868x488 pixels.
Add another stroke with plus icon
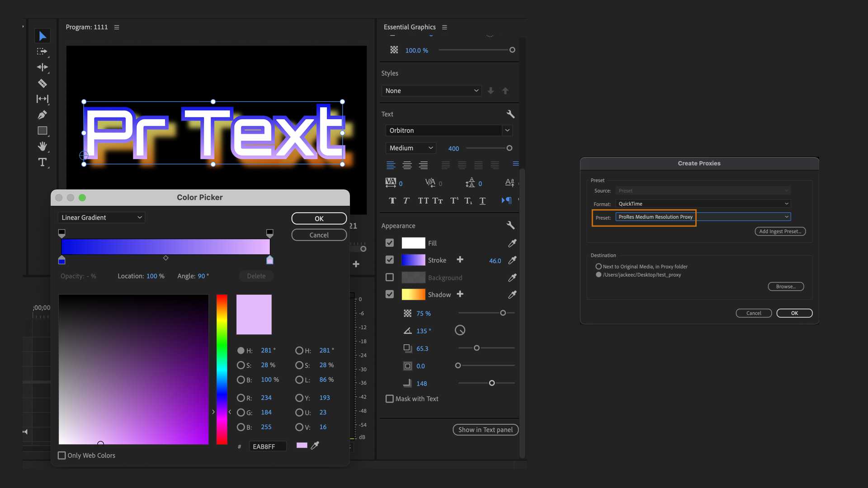[460, 259]
